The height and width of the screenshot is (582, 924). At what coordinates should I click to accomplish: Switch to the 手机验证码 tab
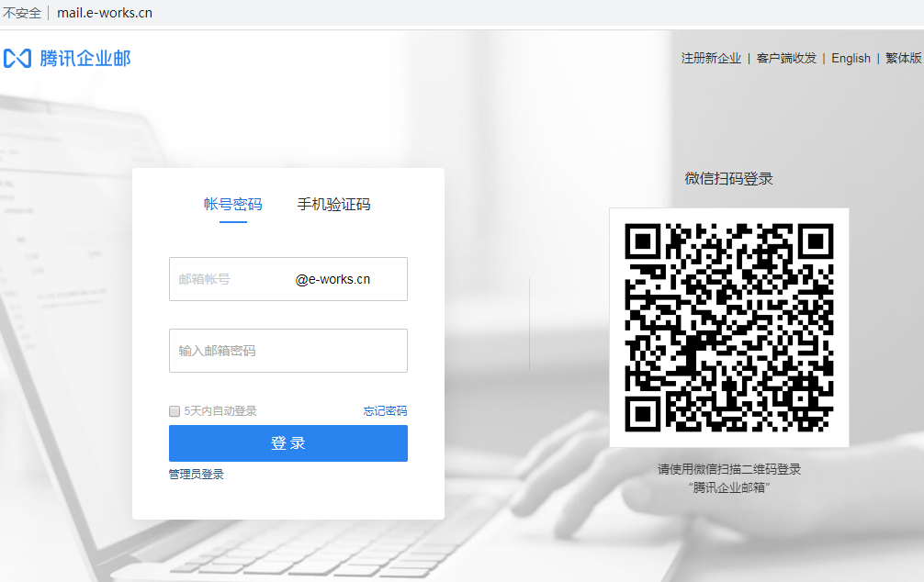(333, 205)
